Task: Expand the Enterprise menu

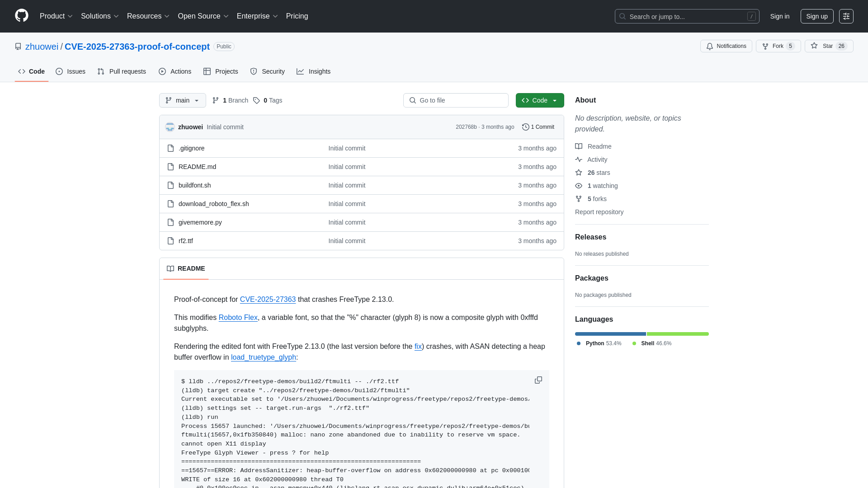Action: 257,16
